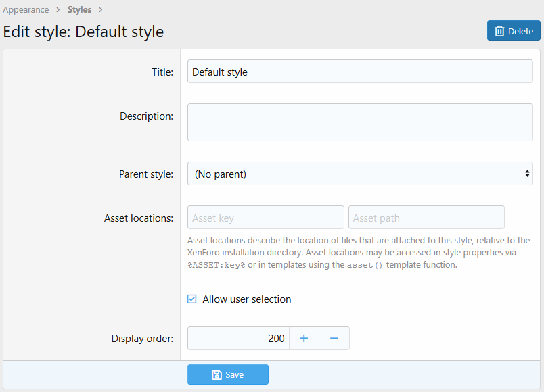This screenshot has width=544, height=392.
Task: Focus the Title field containing 'Default style'
Action: (359, 72)
